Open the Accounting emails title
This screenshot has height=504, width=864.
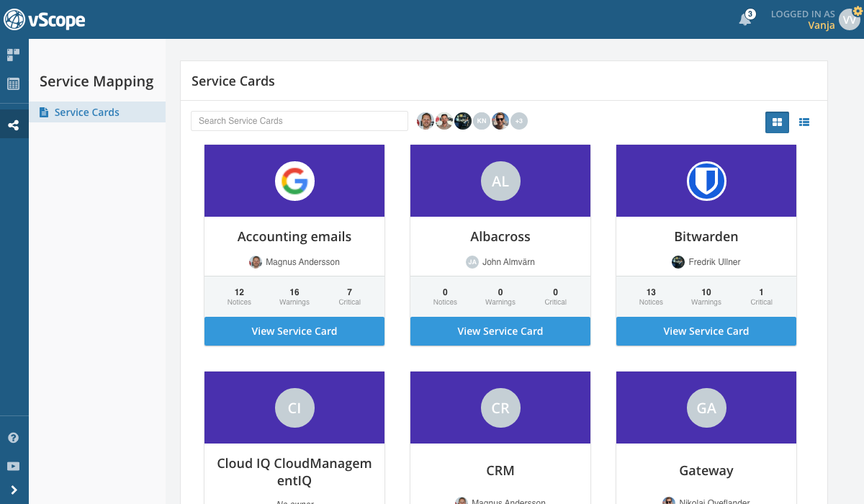[294, 237]
